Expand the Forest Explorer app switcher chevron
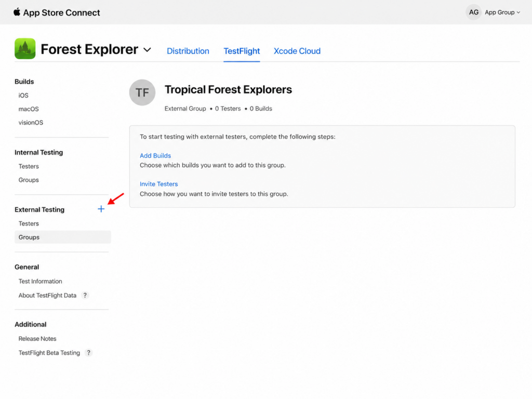Viewport: 532px width, 399px height. pyautogui.click(x=147, y=50)
